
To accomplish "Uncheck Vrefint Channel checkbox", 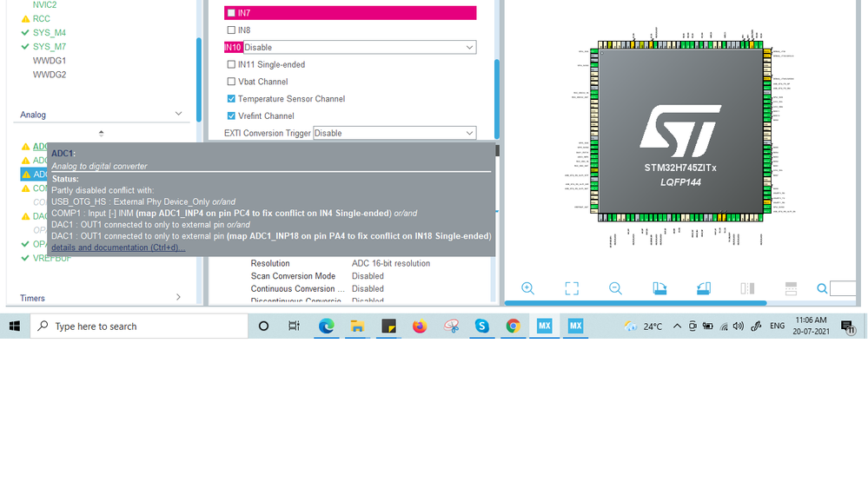I will [x=231, y=115].
